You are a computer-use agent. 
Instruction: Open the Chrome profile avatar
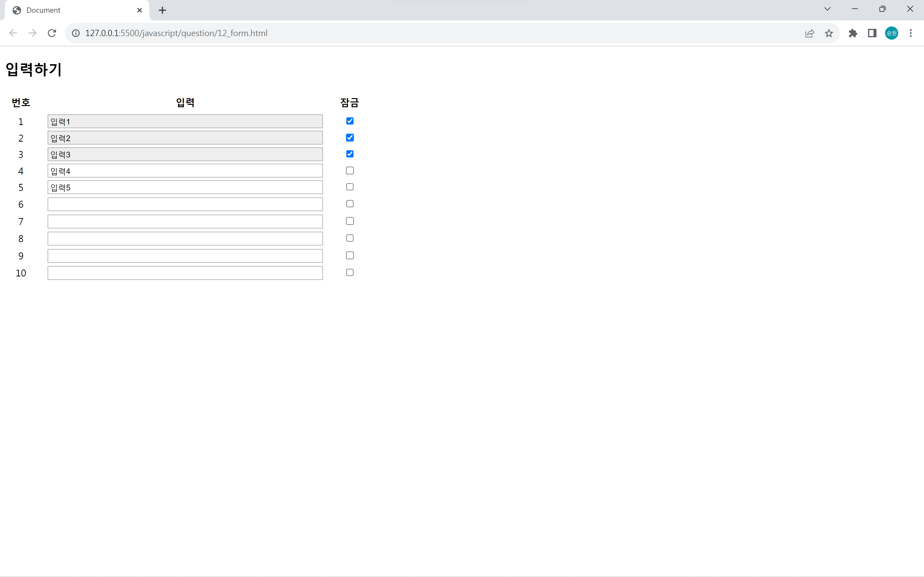pyautogui.click(x=891, y=33)
